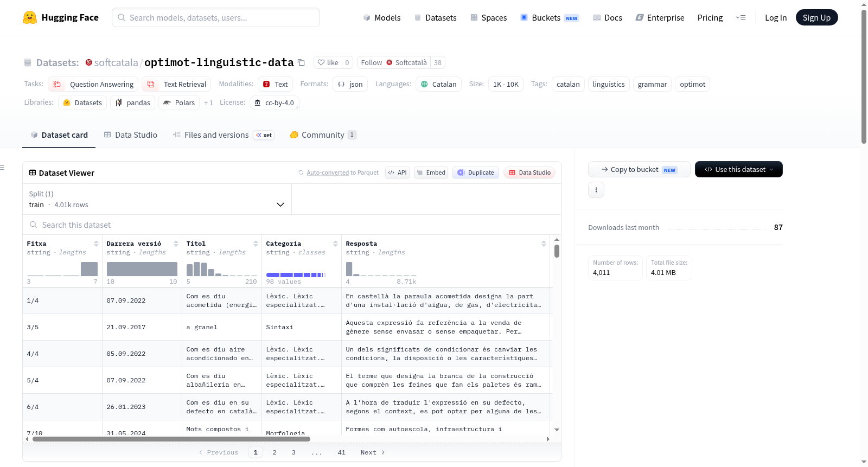
Task: Click the Hugging Face logo icon
Action: pos(30,17)
